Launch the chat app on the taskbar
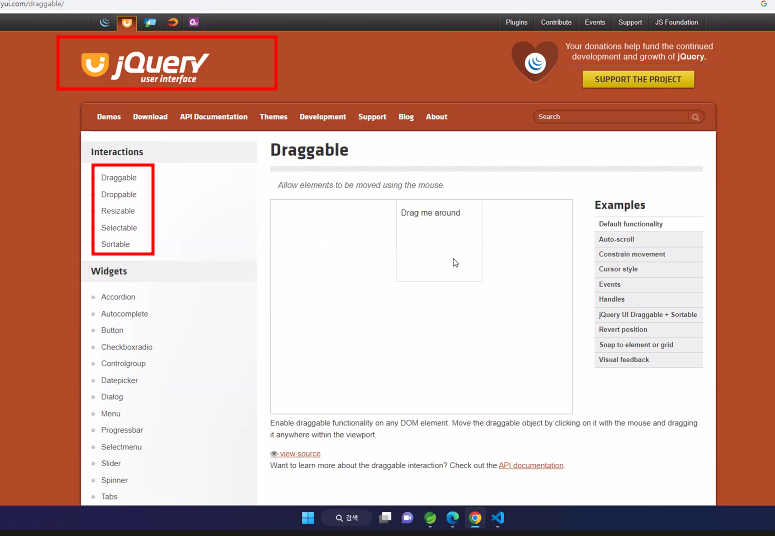The image size is (775, 536). tap(407, 518)
